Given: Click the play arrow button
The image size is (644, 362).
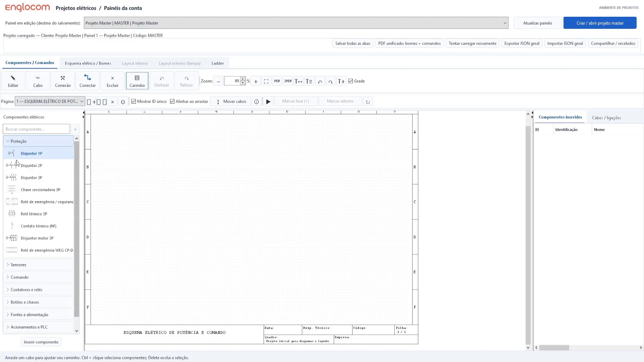Looking at the screenshot, I should (x=268, y=102).
